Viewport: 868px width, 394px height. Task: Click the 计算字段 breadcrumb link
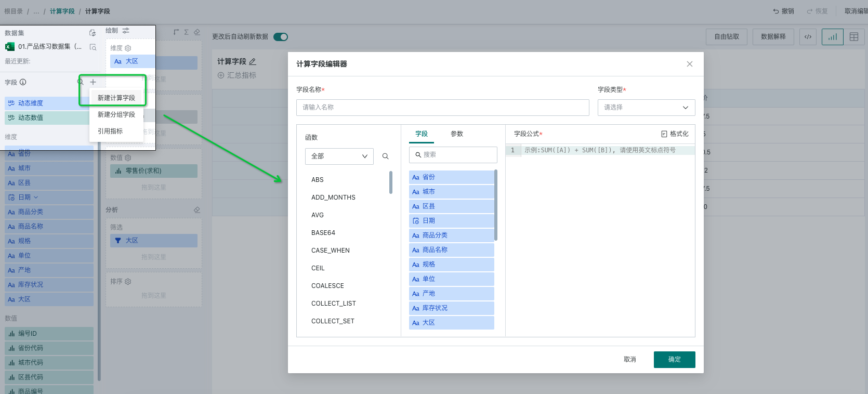62,11
